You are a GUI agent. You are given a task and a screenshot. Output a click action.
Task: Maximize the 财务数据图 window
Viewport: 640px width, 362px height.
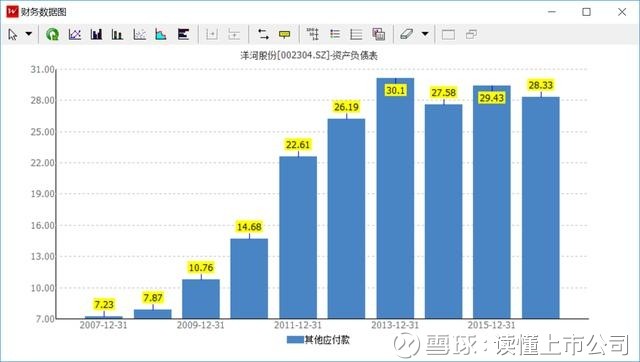(587, 12)
